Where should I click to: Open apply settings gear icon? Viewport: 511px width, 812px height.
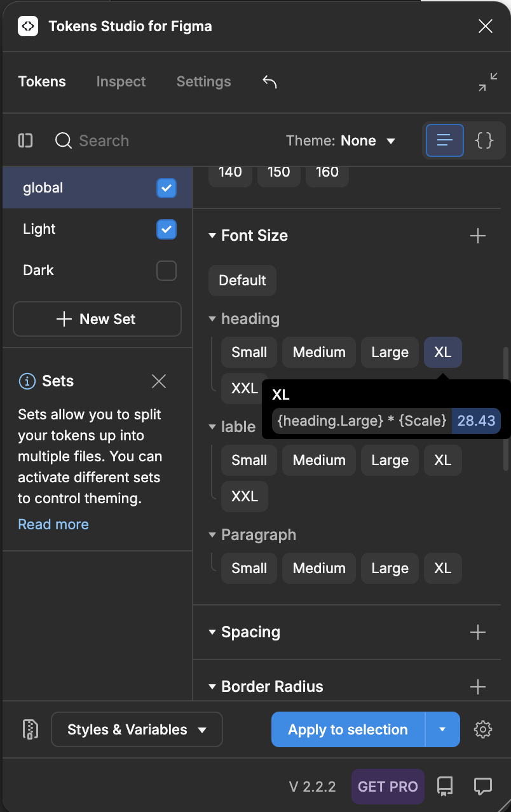(483, 729)
